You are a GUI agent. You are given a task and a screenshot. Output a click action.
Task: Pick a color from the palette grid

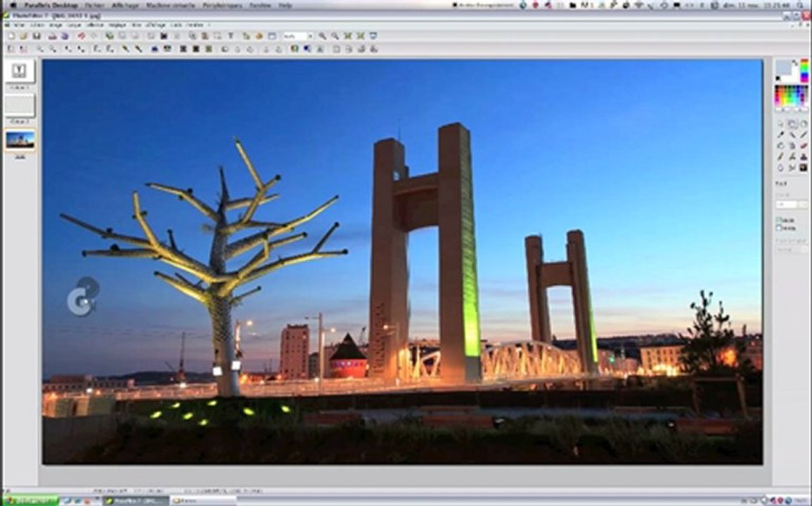coord(792,96)
